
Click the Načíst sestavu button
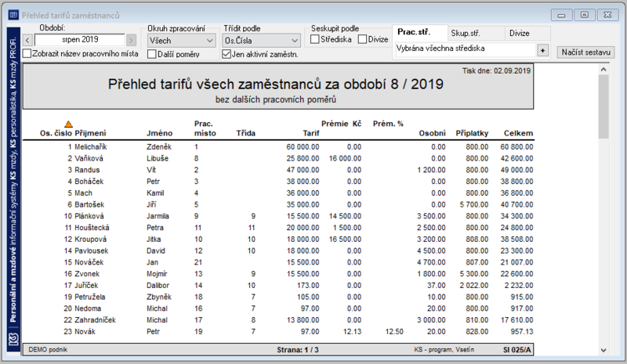(x=585, y=52)
